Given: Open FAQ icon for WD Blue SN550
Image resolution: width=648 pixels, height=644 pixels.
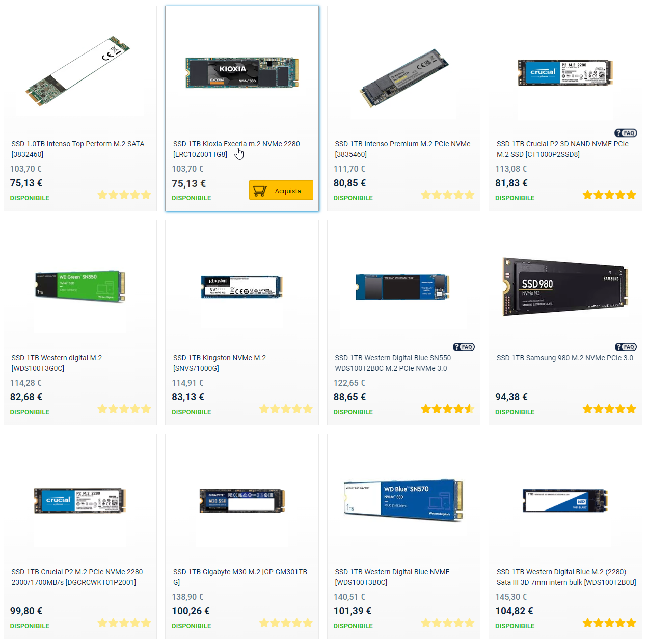Looking at the screenshot, I should 464,347.
